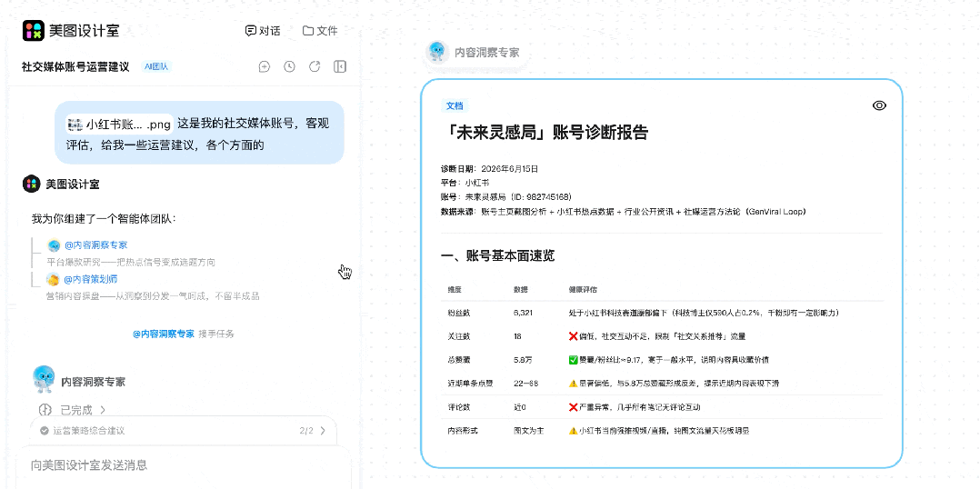Start a new chat with the plus bubble icon
980x489 pixels.
tap(265, 67)
